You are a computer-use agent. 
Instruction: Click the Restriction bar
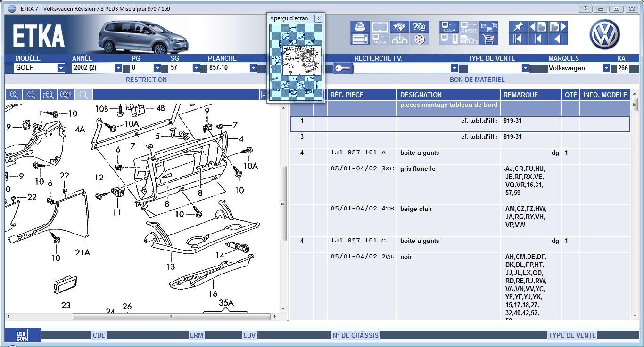coord(146,80)
